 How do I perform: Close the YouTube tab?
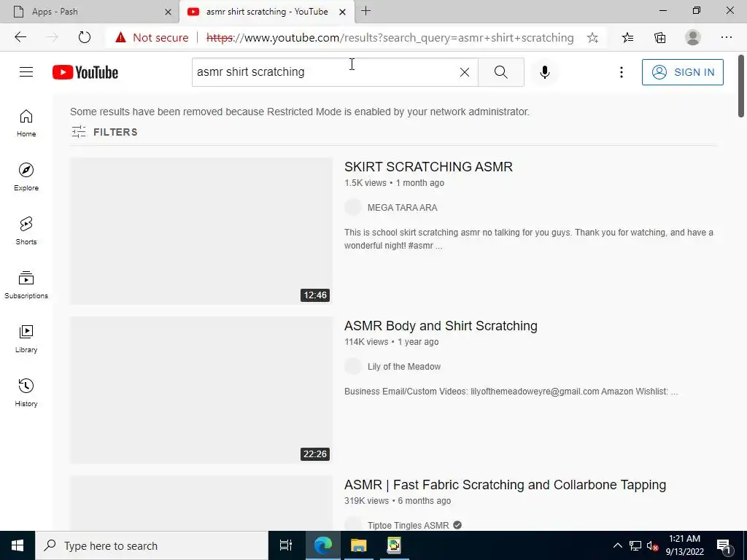pyautogui.click(x=342, y=12)
